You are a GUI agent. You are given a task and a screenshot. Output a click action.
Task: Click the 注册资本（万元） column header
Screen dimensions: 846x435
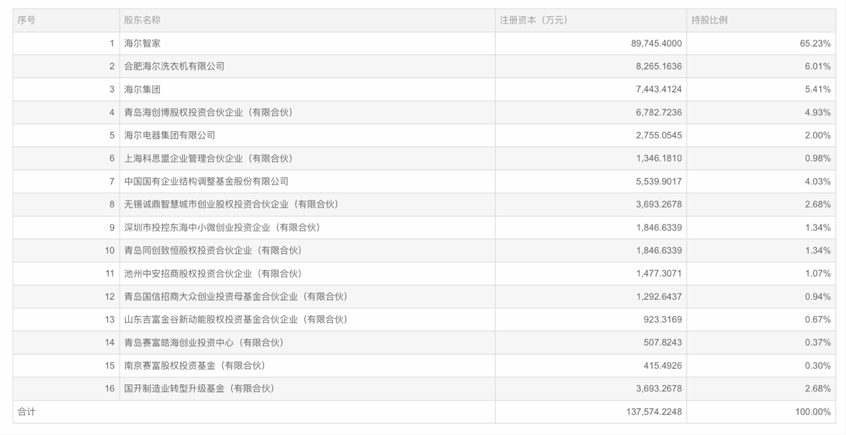click(533, 20)
